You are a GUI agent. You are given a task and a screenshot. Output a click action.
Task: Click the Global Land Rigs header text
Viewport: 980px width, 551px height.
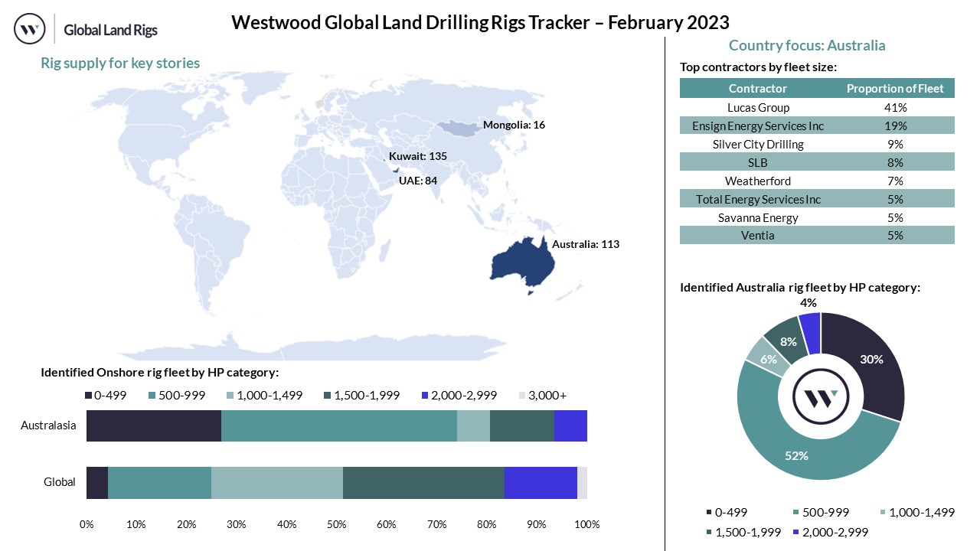(x=110, y=31)
